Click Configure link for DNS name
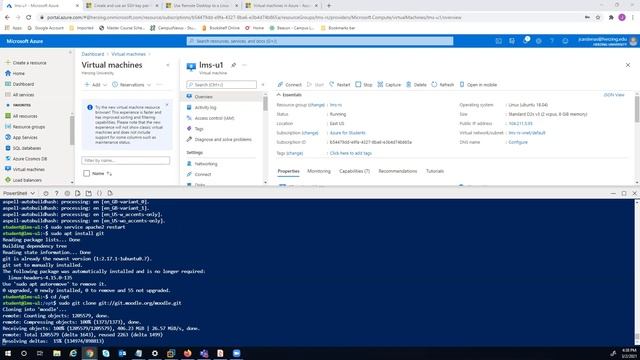 point(518,142)
